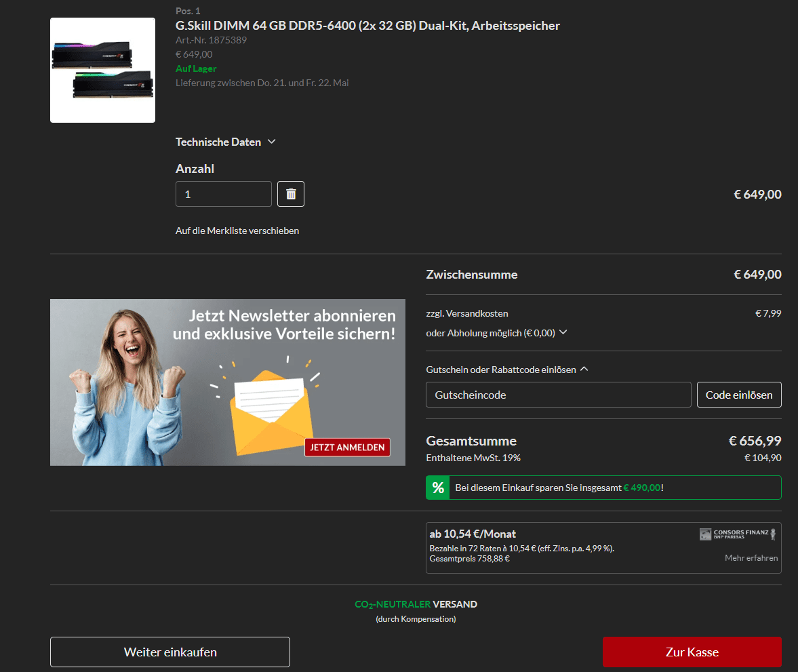Click the Weiter einkaufen button
The height and width of the screenshot is (672, 798).
[170, 652]
